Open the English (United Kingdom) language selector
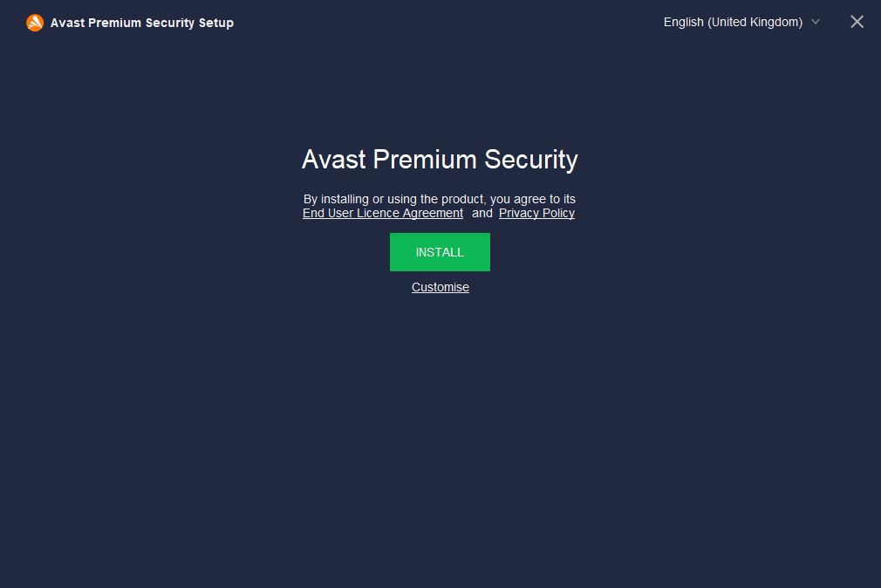 tap(741, 22)
